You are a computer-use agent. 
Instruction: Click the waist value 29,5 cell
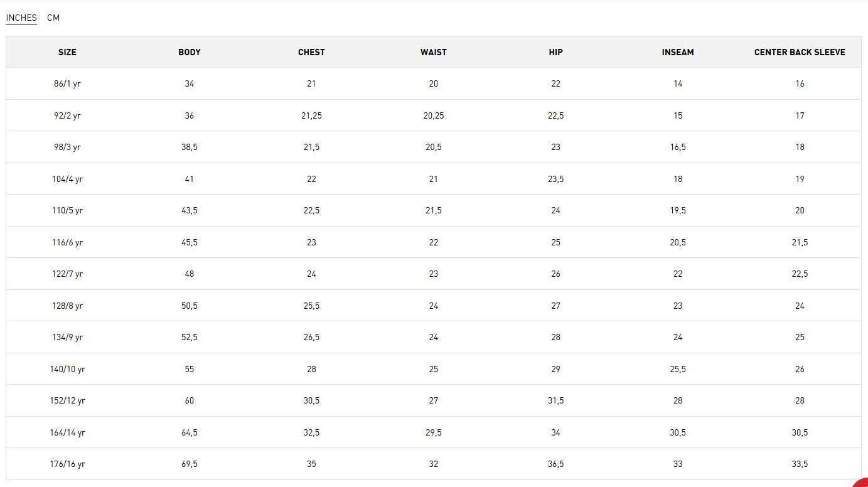(x=434, y=432)
